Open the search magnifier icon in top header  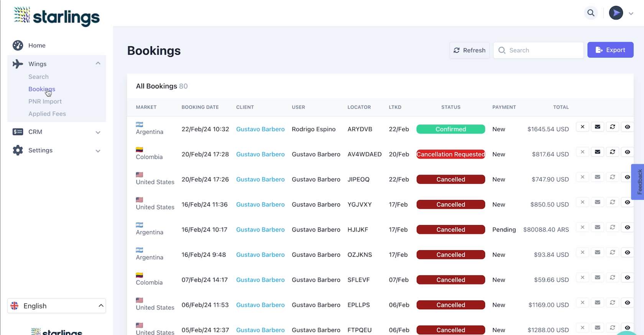point(591,13)
